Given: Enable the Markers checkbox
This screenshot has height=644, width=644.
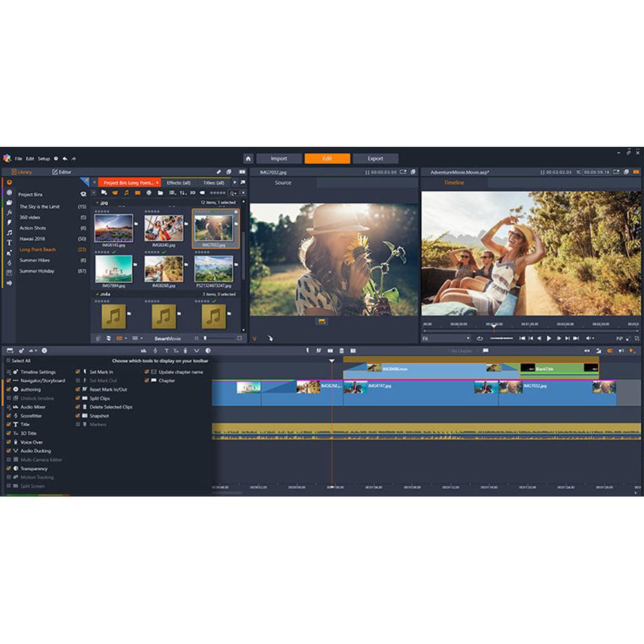Looking at the screenshot, I should (x=77, y=424).
